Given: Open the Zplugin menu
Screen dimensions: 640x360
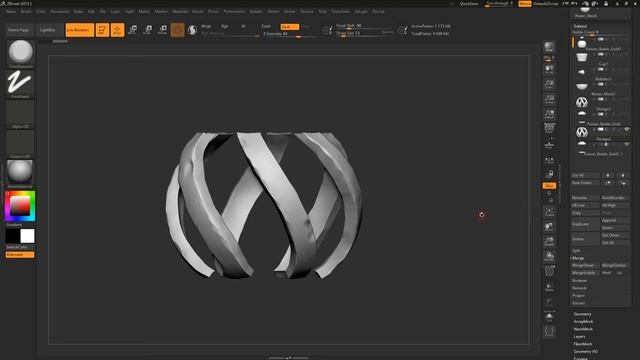Looking at the screenshot, I should [361, 11].
